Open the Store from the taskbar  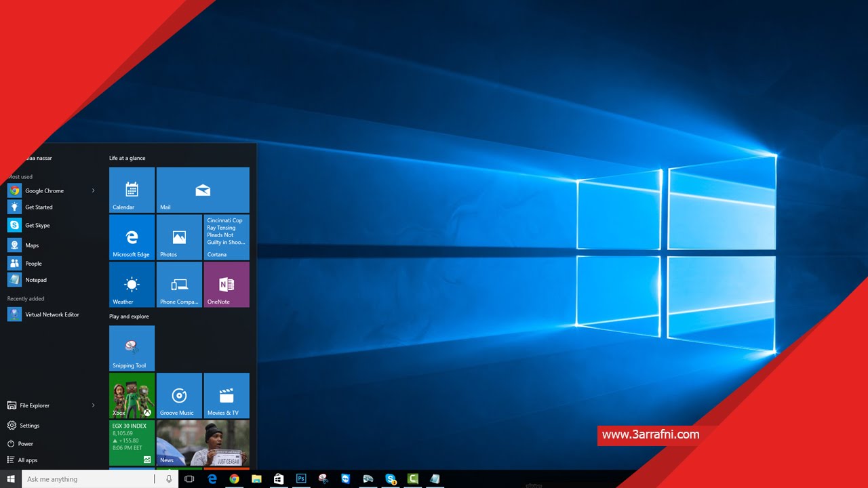tap(279, 479)
